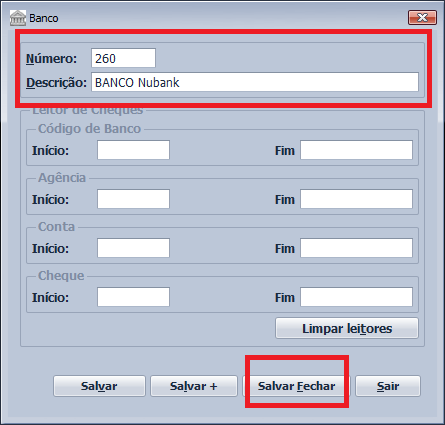Click the Agência Início field
This screenshot has height=425, width=445.
133,199
